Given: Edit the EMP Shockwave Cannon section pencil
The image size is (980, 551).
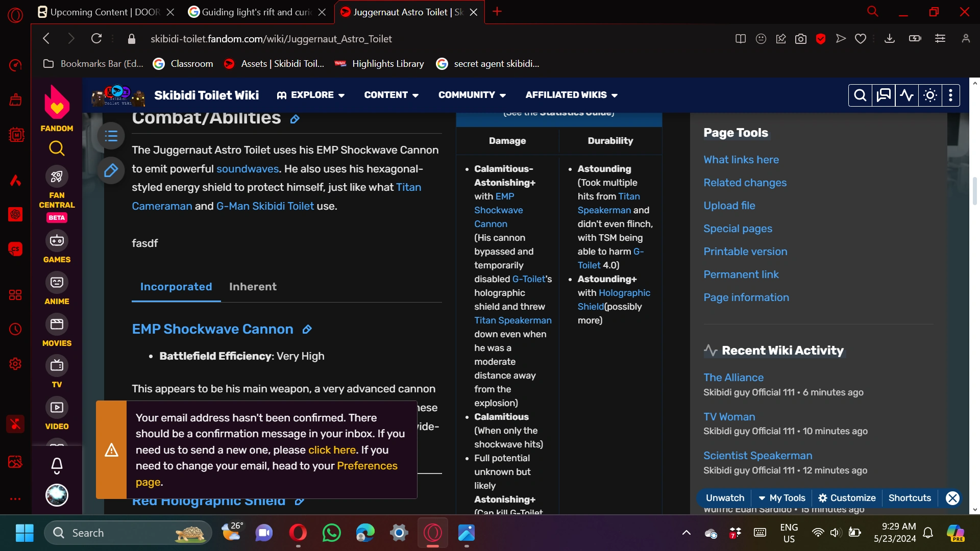Looking at the screenshot, I should (x=307, y=330).
